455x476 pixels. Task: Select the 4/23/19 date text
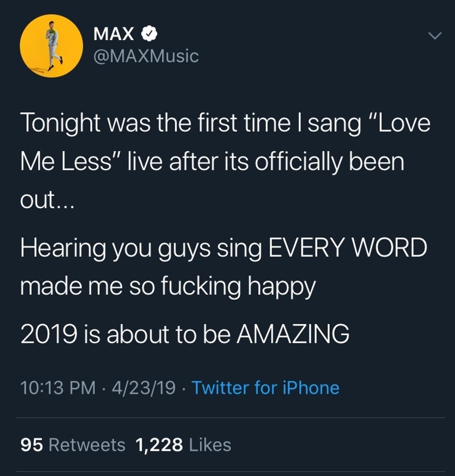145,388
